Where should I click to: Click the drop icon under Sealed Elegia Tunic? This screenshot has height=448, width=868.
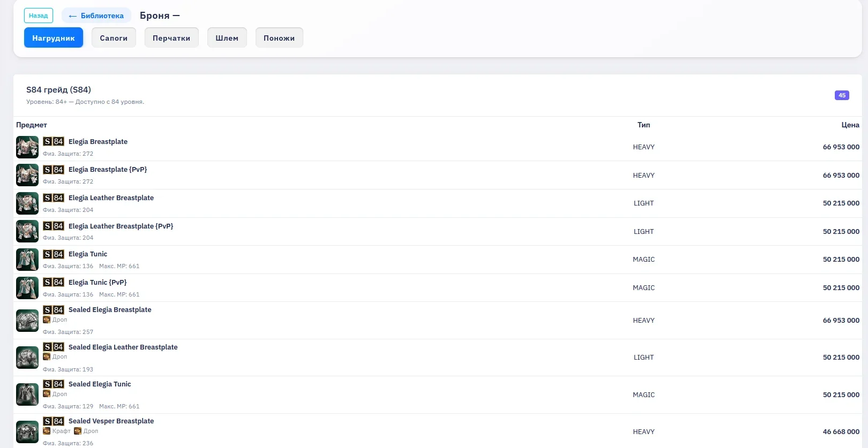point(47,394)
